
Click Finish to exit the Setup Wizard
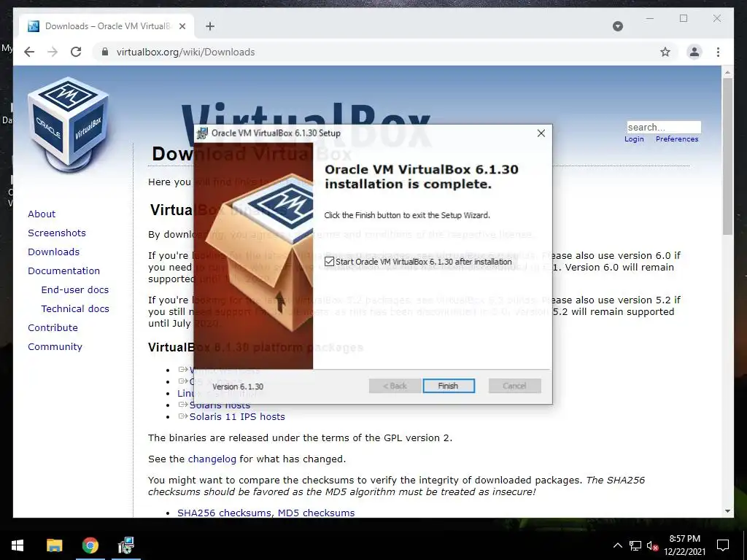[449, 386]
